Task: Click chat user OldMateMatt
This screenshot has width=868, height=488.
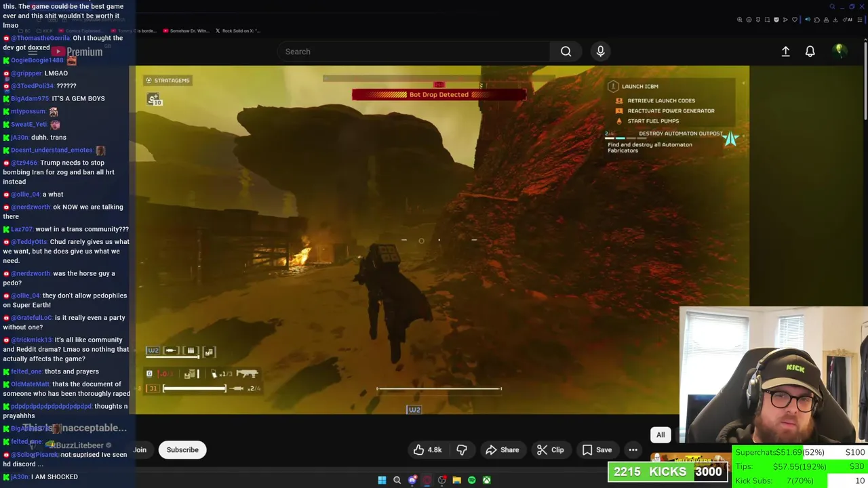Action: [x=30, y=384]
